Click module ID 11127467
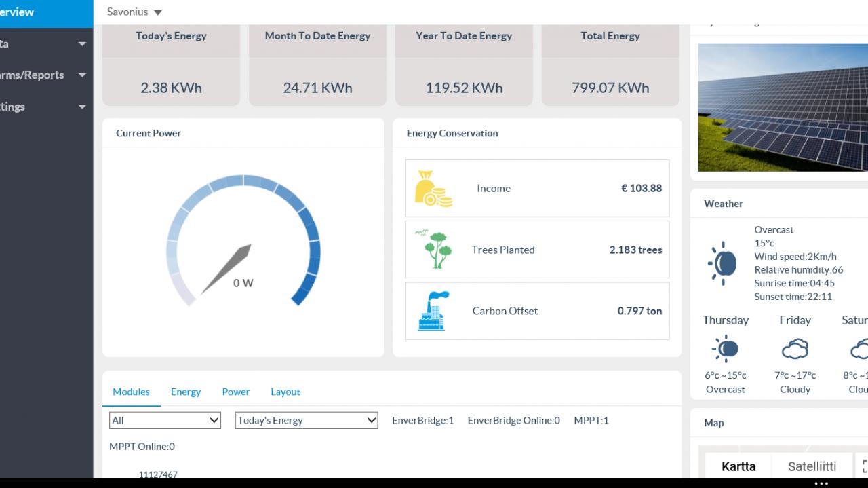Image resolution: width=868 pixels, height=488 pixels. tap(158, 474)
